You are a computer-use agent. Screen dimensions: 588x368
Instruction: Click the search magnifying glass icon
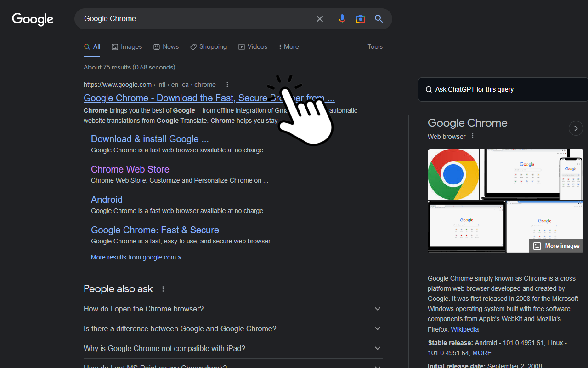379,19
